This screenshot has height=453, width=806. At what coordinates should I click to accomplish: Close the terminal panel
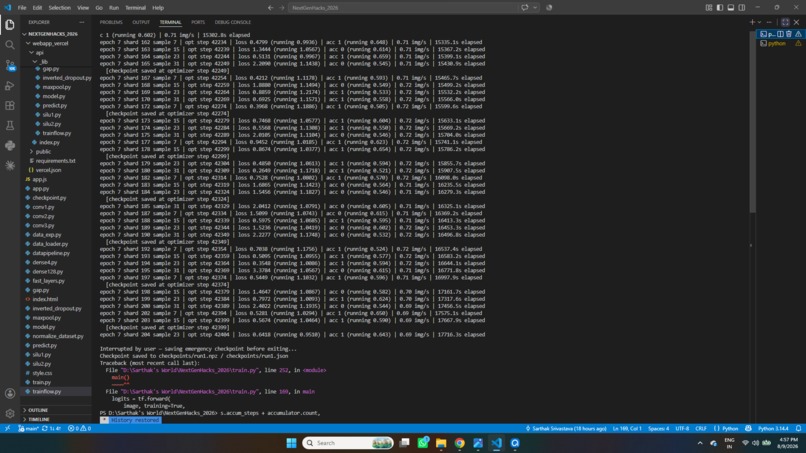pyautogui.click(x=796, y=22)
